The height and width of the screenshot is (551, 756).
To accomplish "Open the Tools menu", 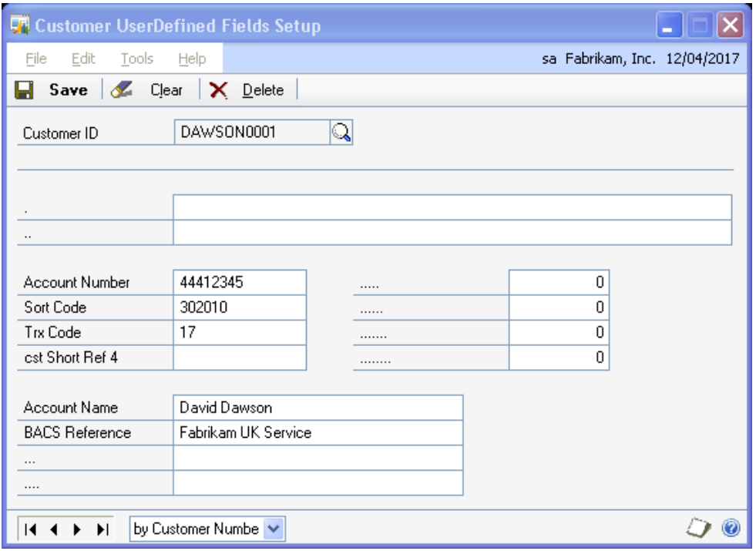I will click(136, 59).
